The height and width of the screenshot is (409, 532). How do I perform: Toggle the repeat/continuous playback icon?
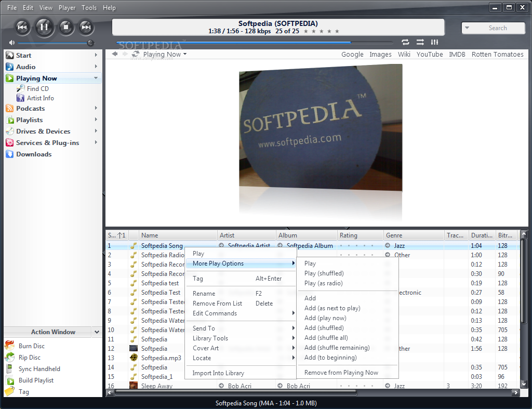(405, 42)
